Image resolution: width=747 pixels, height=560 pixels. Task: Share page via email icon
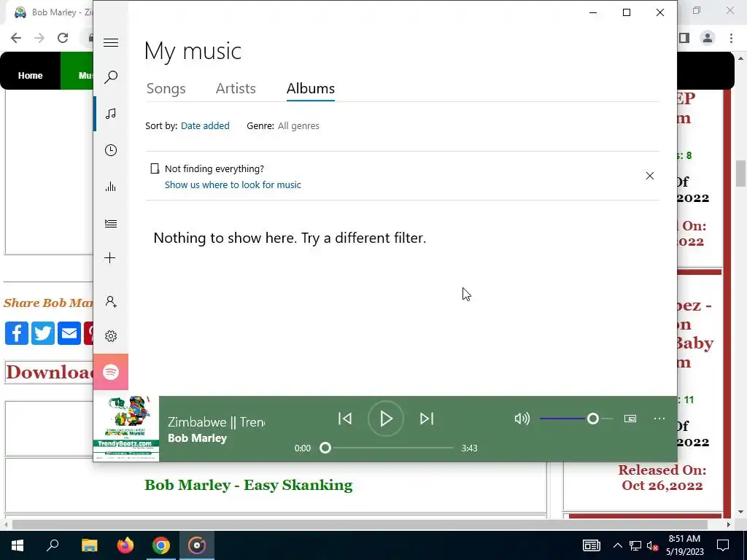coord(69,332)
